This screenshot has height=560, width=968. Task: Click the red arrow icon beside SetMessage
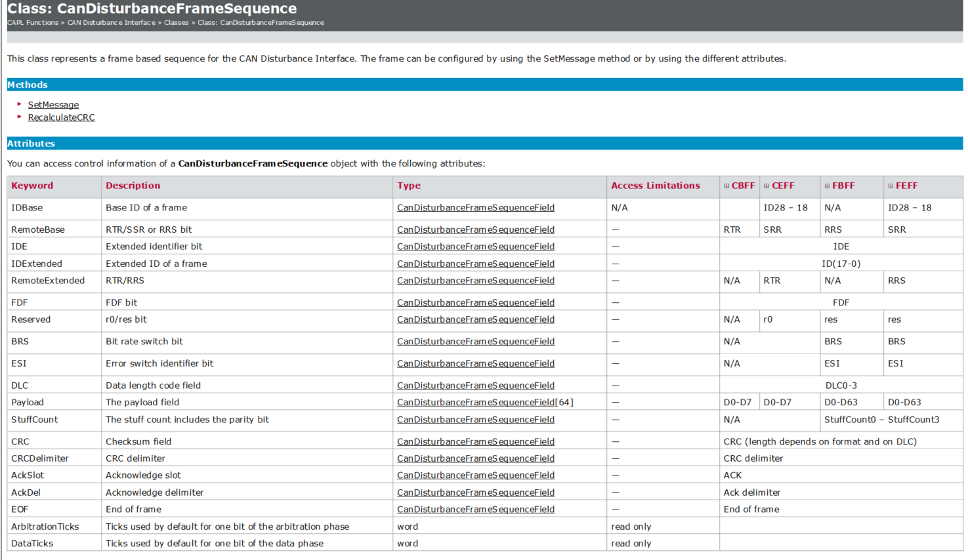pyautogui.click(x=19, y=104)
